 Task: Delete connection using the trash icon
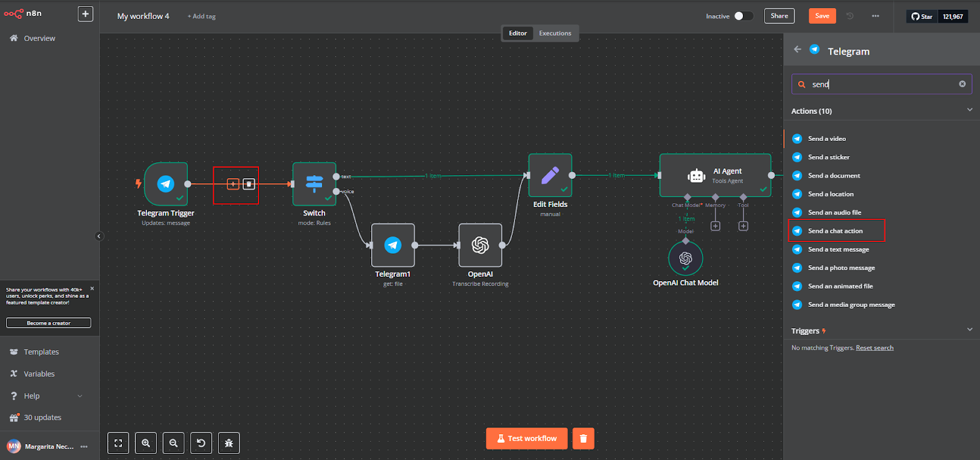pos(249,184)
